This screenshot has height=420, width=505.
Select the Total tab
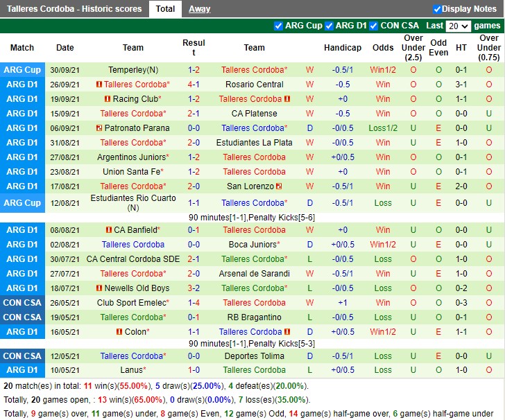(x=165, y=9)
